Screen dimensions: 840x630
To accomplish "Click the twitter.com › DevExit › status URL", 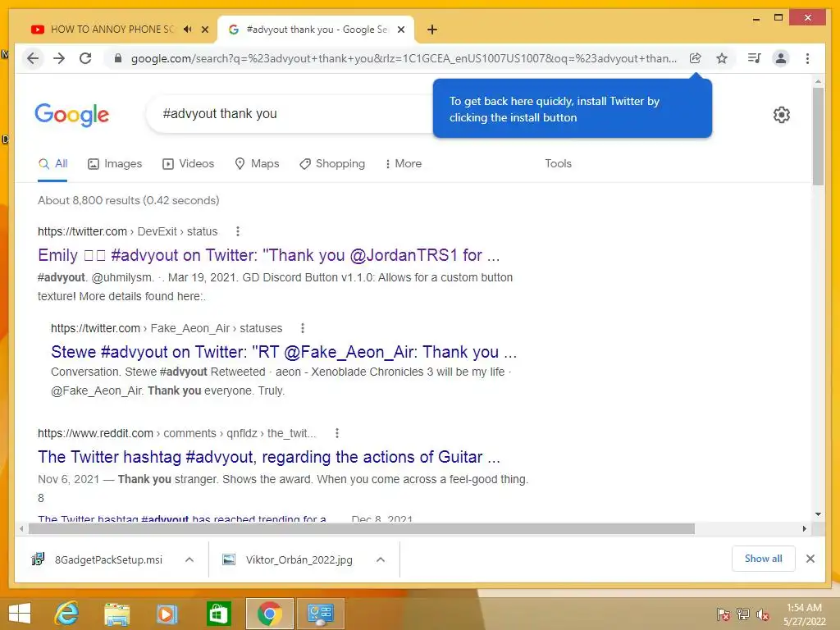I will (127, 231).
